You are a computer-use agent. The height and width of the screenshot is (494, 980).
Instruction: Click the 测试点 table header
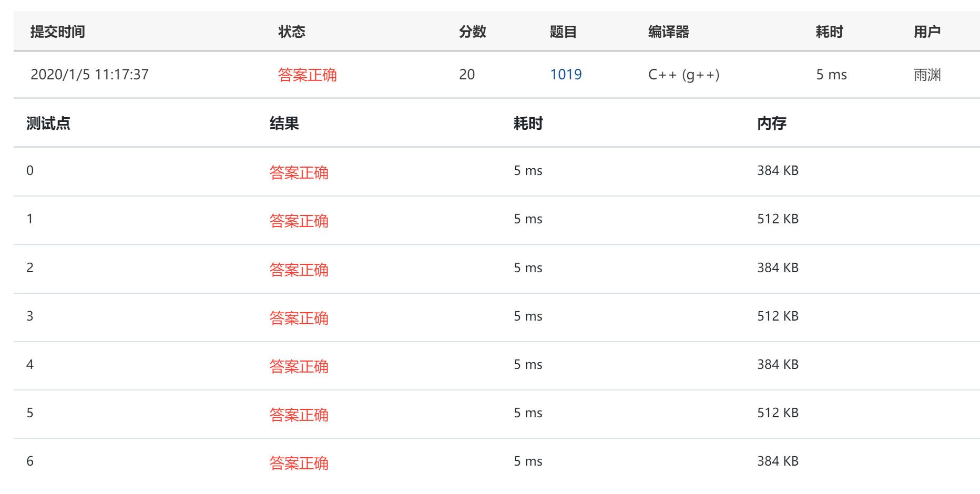point(48,123)
